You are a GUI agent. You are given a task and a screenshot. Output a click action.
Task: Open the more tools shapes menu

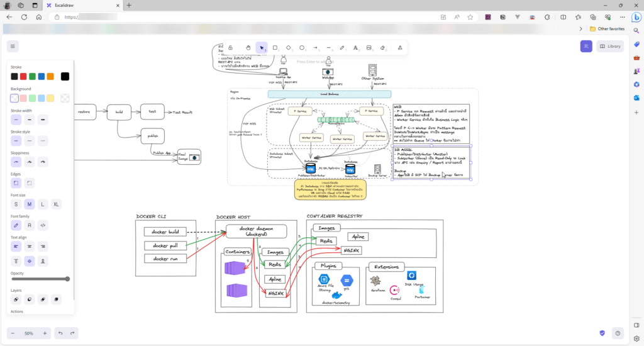pos(399,48)
